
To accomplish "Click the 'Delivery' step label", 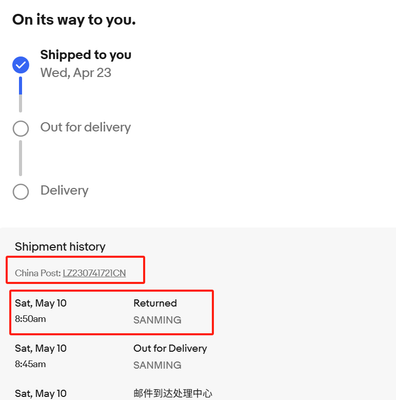I will pos(64,190).
